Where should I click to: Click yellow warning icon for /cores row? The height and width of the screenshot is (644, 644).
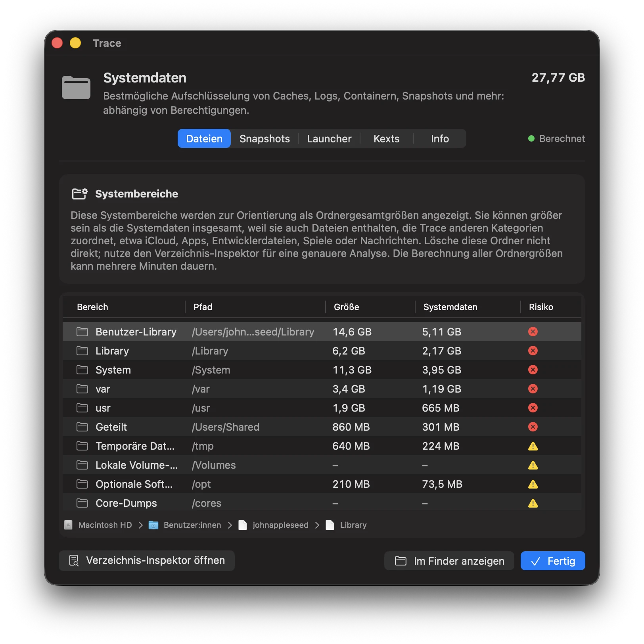(x=533, y=503)
